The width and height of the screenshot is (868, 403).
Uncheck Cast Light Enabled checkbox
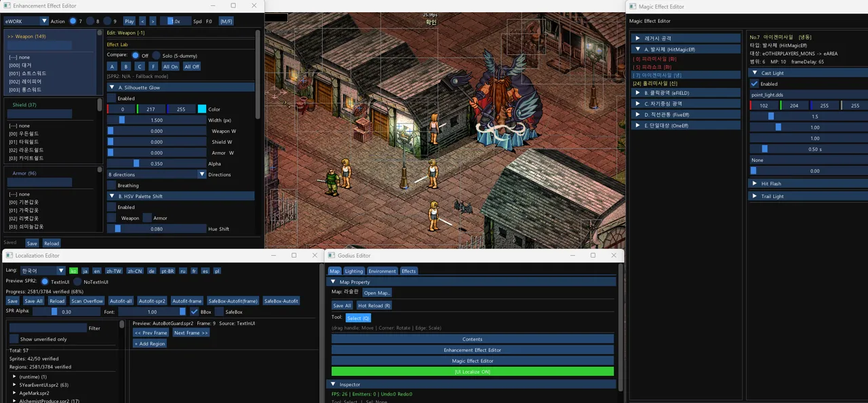tap(755, 83)
